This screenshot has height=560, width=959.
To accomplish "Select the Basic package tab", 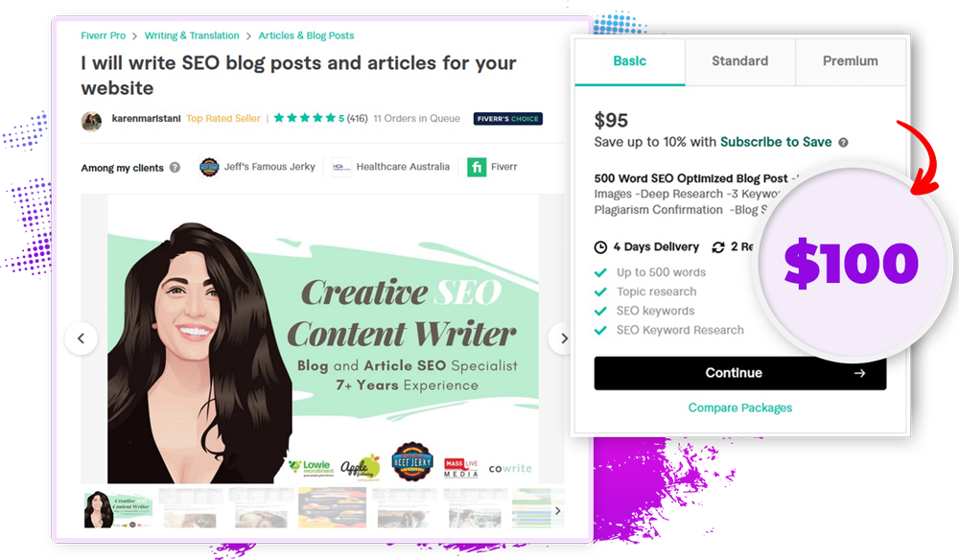I will pyautogui.click(x=630, y=61).
